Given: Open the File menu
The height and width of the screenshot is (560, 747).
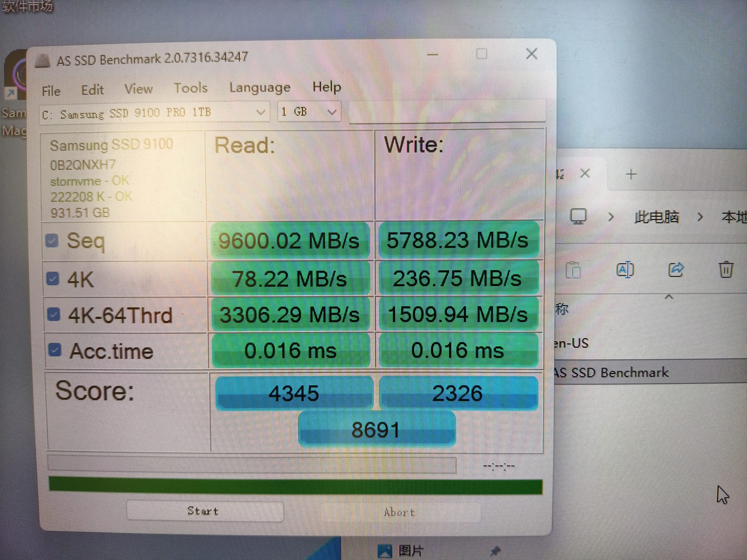Looking at the screenshot, I should (51, 91).
